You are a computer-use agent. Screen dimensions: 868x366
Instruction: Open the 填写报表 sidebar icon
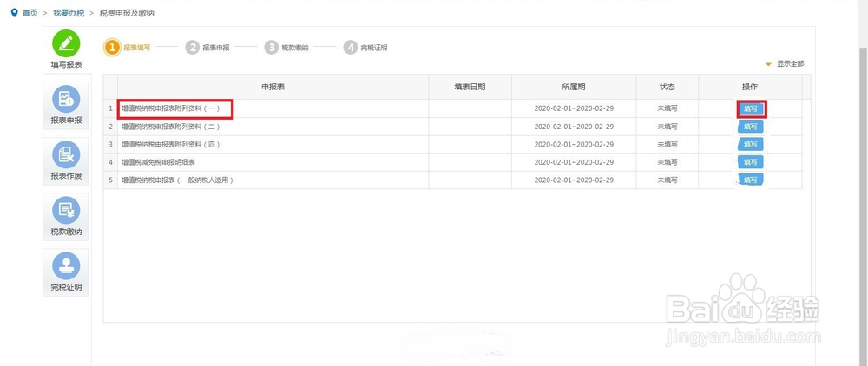66,43
